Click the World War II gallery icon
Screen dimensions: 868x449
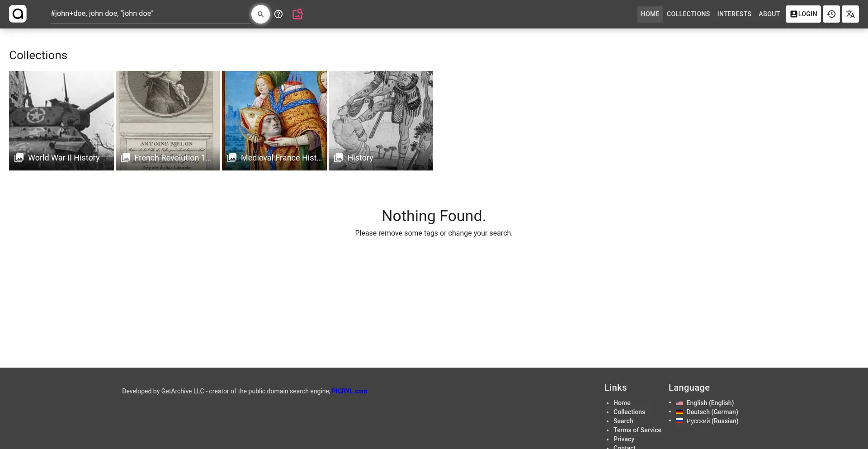coord(19,158)
